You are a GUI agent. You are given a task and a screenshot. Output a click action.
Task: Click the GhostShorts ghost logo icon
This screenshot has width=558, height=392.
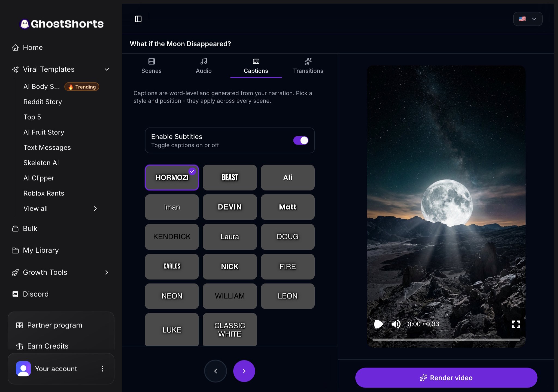coord(25,24)
